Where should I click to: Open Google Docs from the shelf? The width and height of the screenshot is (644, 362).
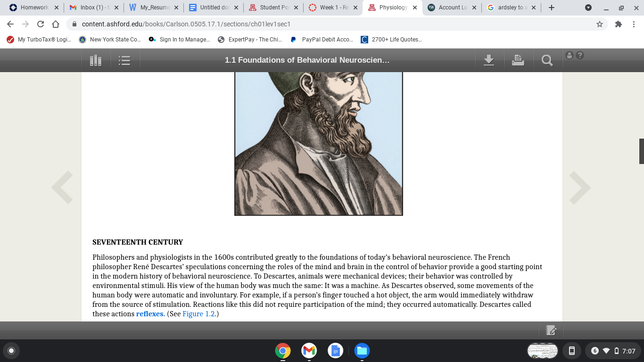pos(336,351)
